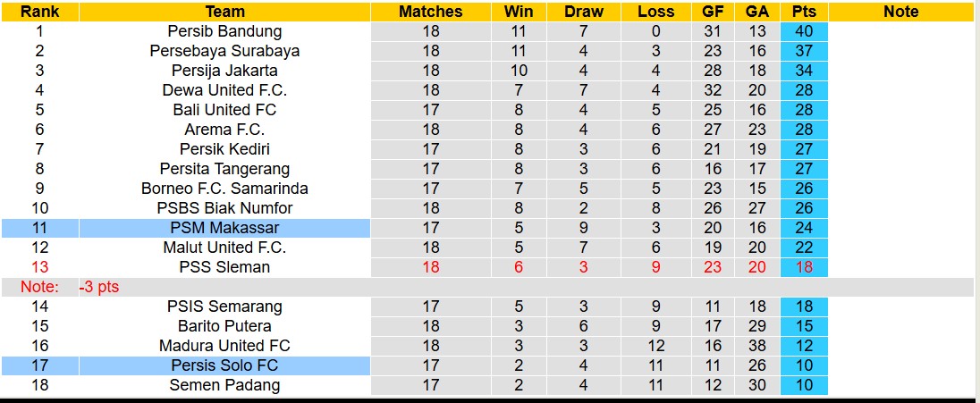This screenshot has height=403, width=980.
Task: Click the Rank column header
Action: [x=39, y=12]
